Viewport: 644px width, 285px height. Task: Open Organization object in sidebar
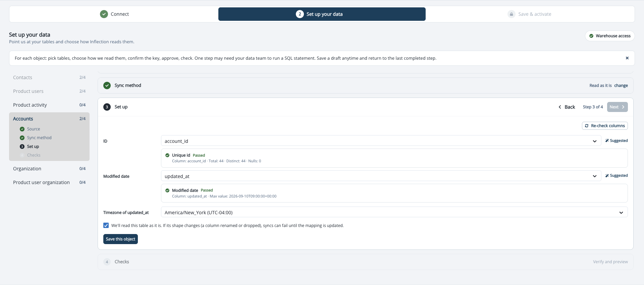click(x=49, y=169)
